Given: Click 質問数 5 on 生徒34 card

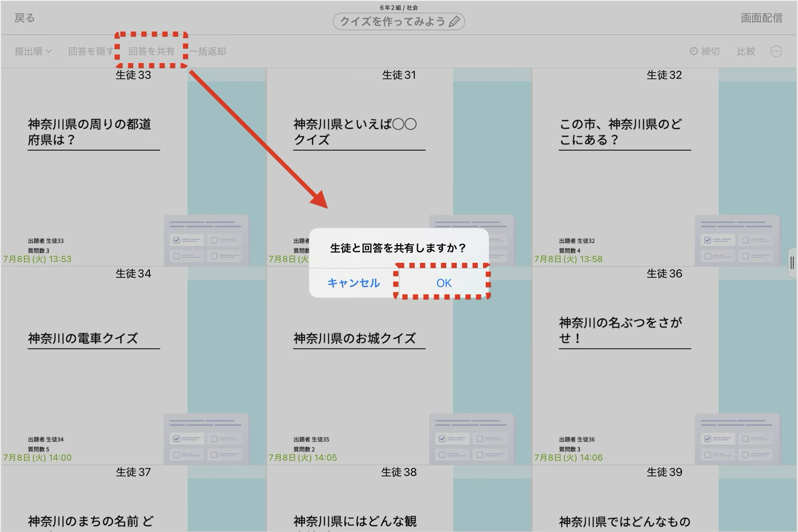Looking at the screenshot, I should (x=38, y=449).
